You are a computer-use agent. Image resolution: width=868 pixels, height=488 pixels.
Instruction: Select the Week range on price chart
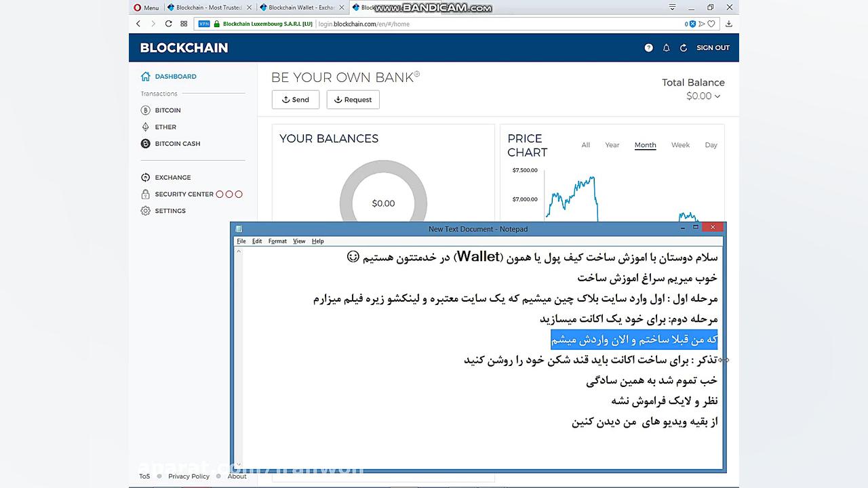[680, 145]
